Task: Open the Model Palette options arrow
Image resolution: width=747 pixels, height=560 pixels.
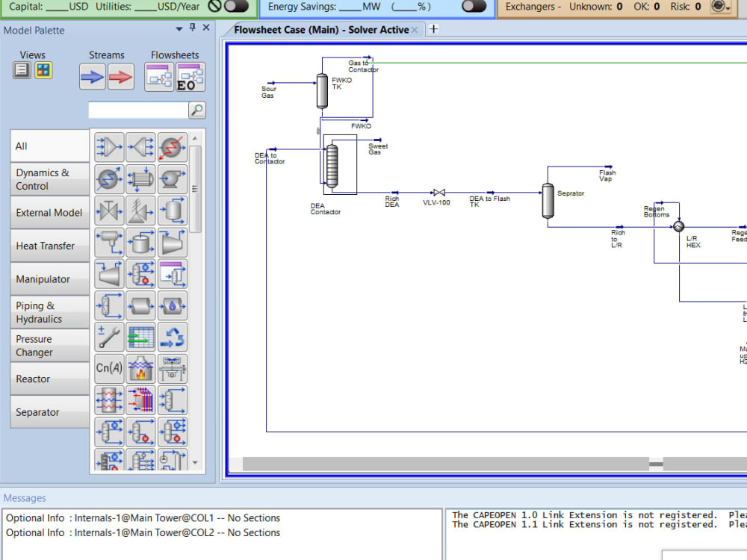Action: click(x=179, y=28)
